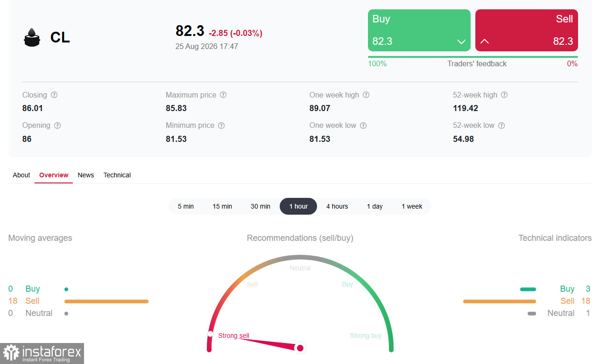This screenshot has height=364, width=600.
Task: Select the Overview tab
Action: [54, 175]
